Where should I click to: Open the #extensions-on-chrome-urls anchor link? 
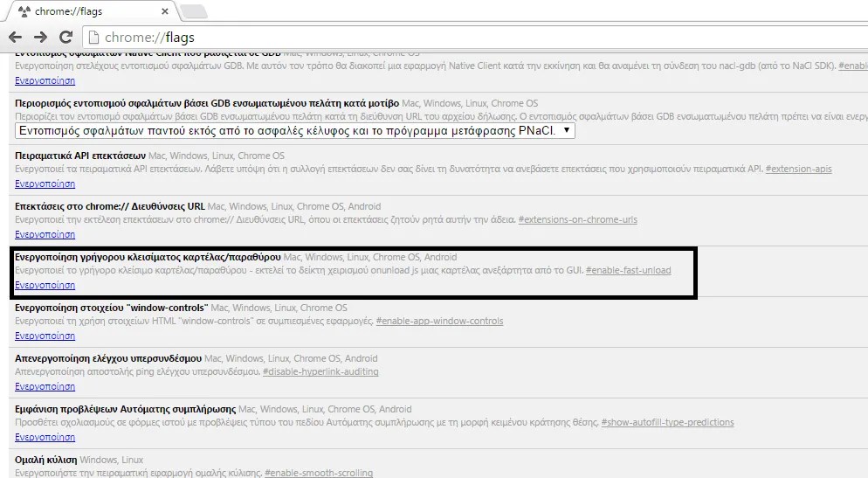[577, 219]
